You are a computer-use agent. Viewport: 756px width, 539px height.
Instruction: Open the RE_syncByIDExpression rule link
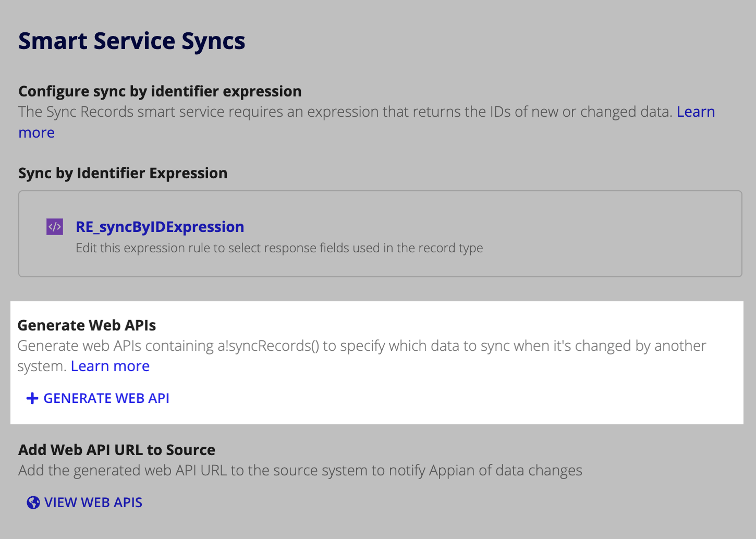160,227
